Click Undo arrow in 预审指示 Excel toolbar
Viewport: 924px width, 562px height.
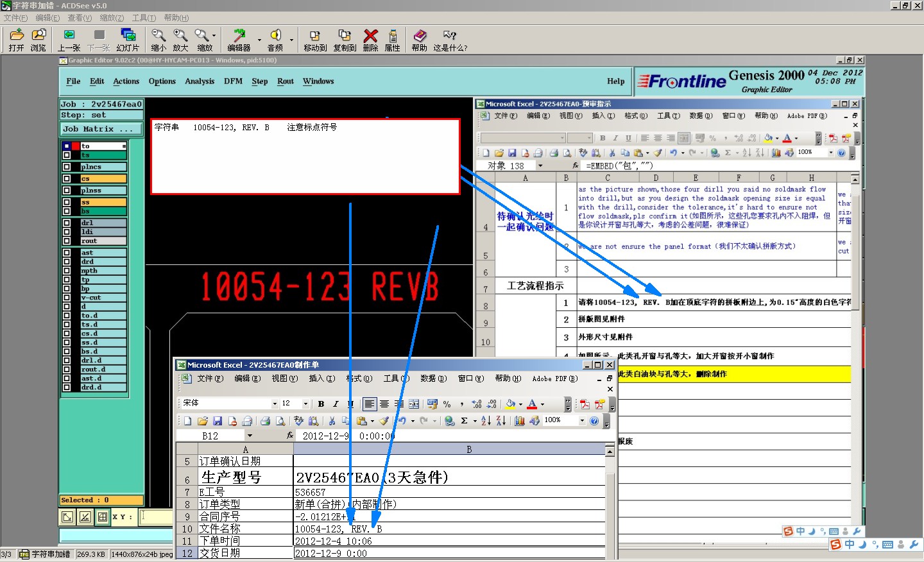click(x=673, y=153)
